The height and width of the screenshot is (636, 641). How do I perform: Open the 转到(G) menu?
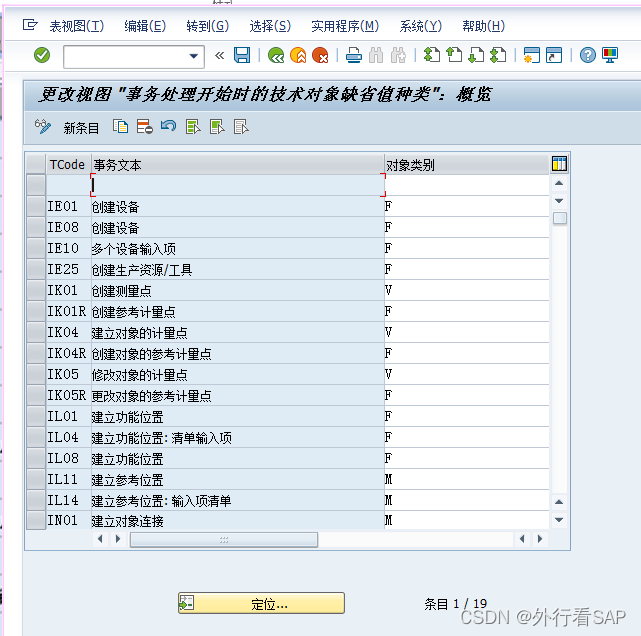point(208,26)
